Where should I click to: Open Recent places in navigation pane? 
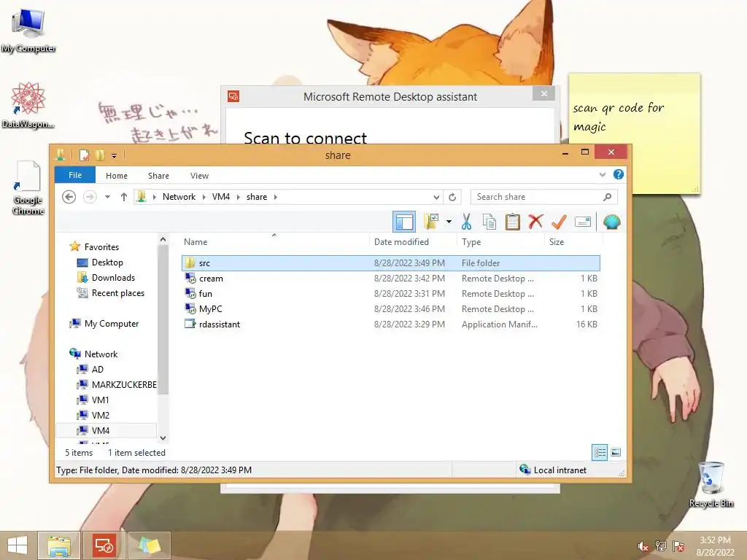click(111, 293)
